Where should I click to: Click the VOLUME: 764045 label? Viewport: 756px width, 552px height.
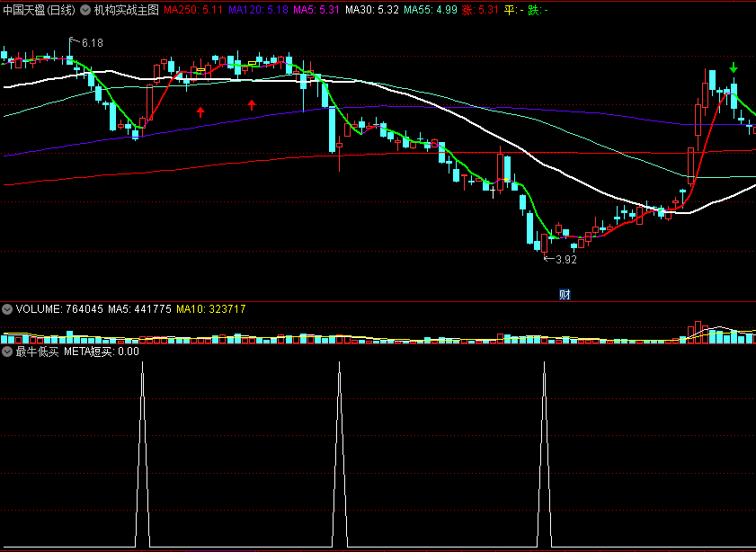click(59, 309)
